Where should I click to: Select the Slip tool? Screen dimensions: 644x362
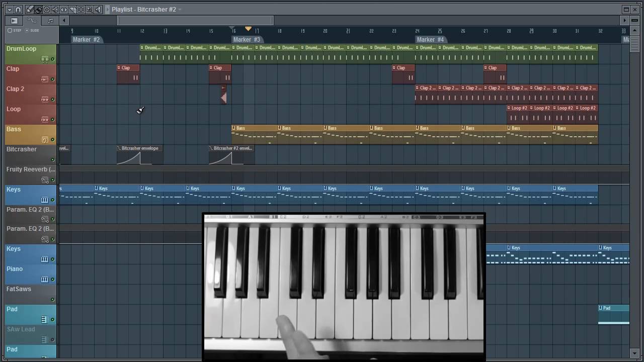[x=64, y=10]
